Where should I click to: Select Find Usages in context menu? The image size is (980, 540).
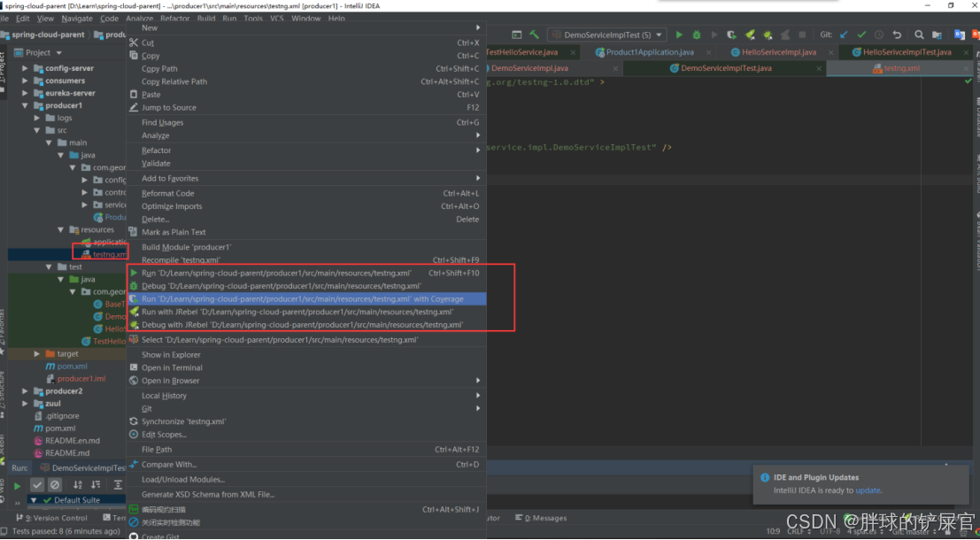306,122
